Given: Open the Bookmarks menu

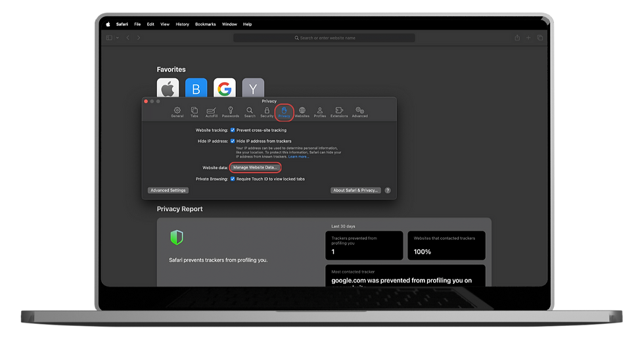Looking at the screenshot, I should pyautogui.click(x=205, y=24).
